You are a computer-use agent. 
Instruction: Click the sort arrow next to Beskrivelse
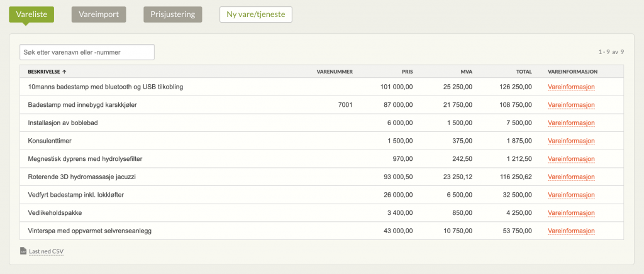64,72
